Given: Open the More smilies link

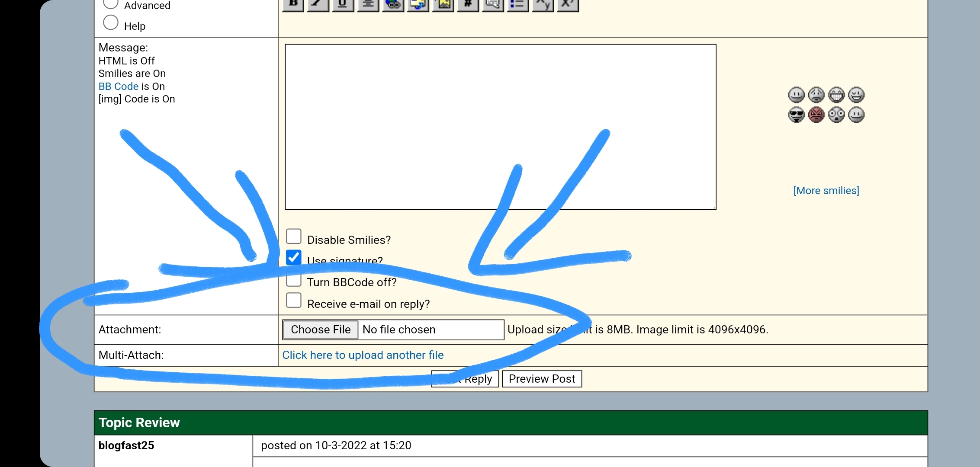Looking at the screenshot, I should click(x=826, y=191).
